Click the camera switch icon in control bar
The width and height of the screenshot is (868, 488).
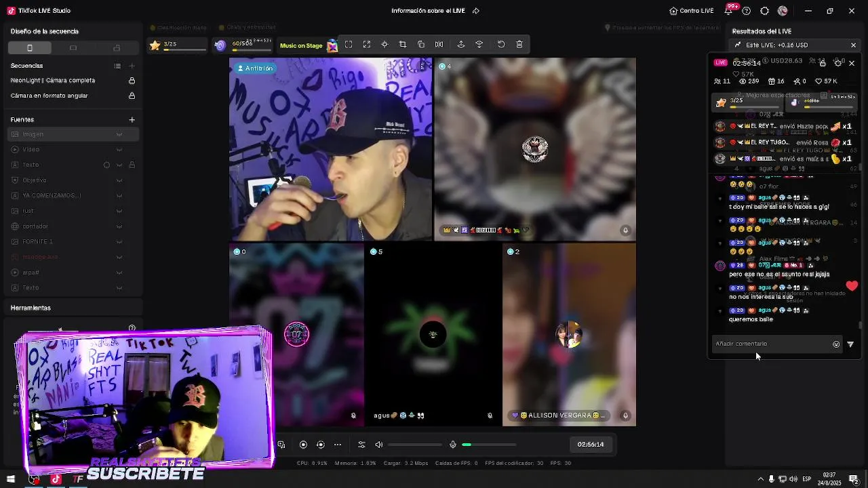point(321,445)
